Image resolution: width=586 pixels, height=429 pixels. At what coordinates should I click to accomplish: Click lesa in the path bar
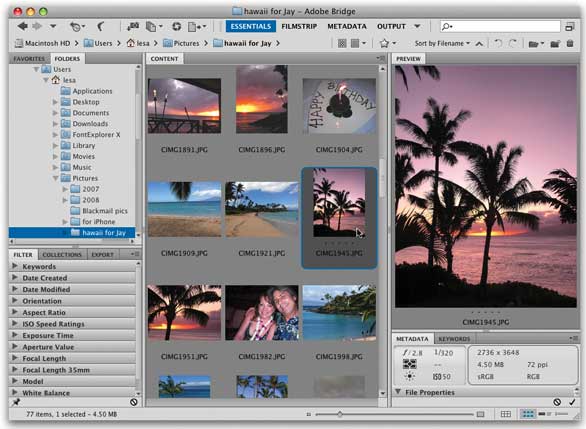pos(138,43)
